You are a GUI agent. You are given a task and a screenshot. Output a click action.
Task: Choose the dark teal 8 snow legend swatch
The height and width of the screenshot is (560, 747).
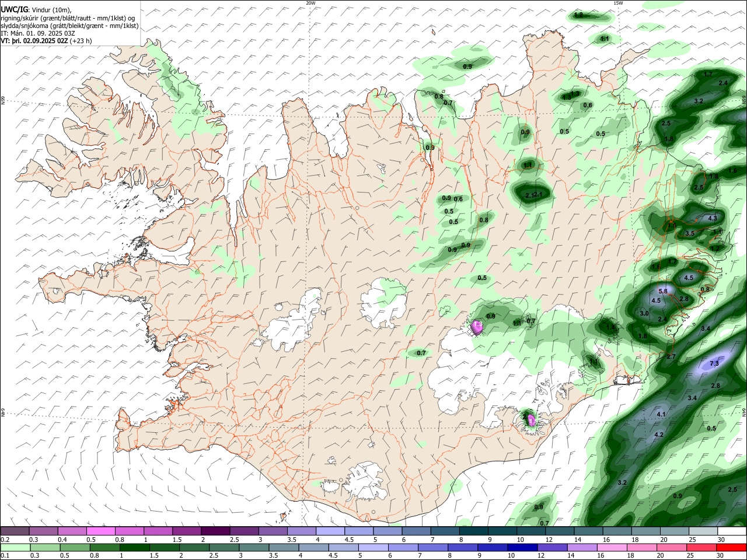pyautogui.click(x=474, y=531)
